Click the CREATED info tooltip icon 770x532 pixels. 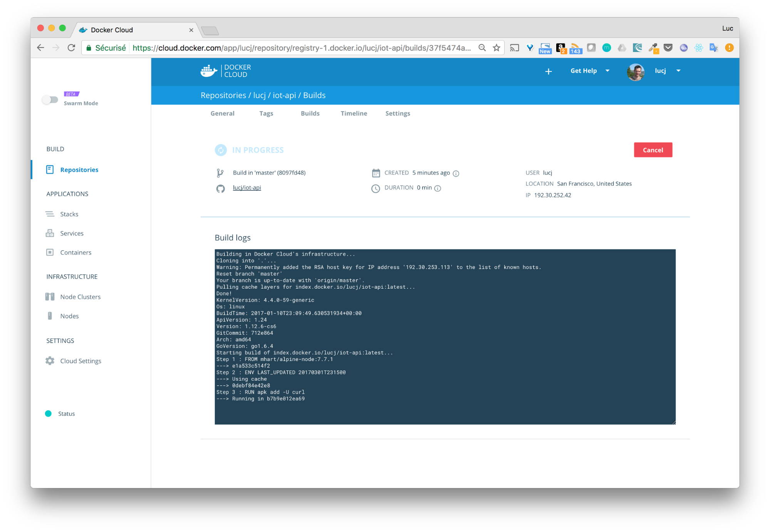[x=456, y=173]
